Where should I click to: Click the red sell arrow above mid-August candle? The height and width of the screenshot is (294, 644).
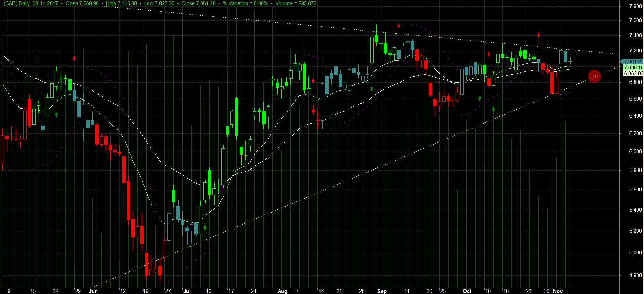313,80
